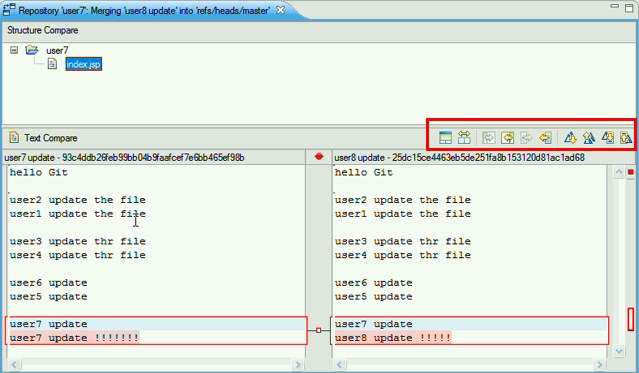Click right pane 'user8 update !!!!!' line
The width and height of the screenshot is (639, 373).
(393, 338)
